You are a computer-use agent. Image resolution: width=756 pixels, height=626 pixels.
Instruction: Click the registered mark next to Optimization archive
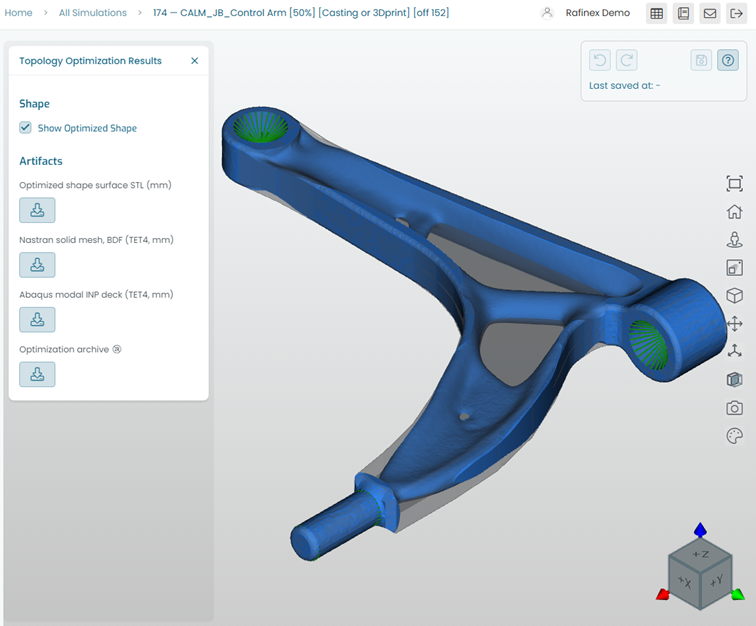point(117,349)
